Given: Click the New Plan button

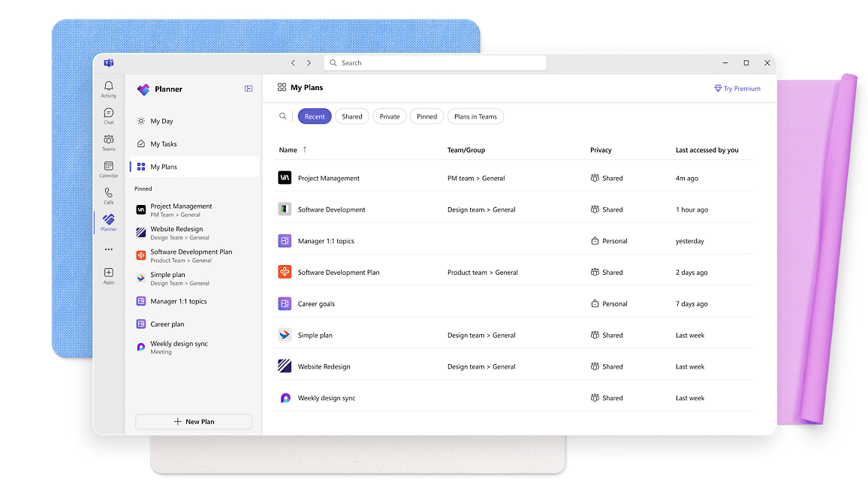Looking at the screenshot, I should (194, 422).
